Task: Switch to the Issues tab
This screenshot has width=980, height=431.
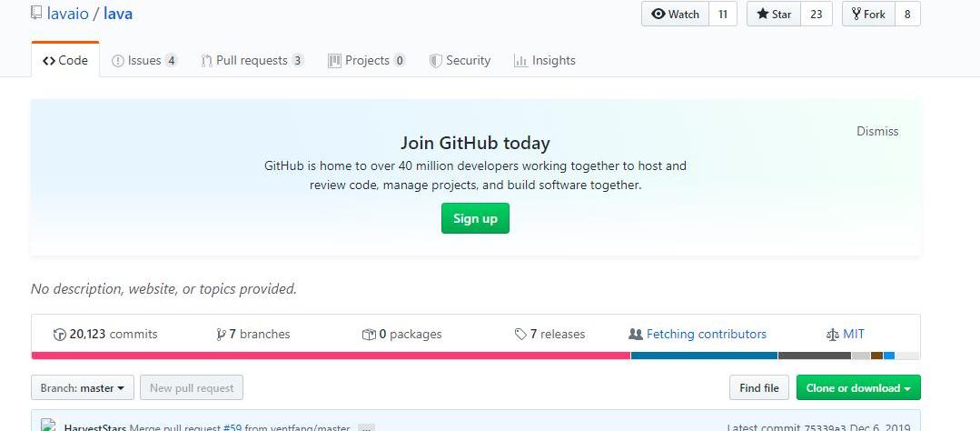Action: click(144, 61)
